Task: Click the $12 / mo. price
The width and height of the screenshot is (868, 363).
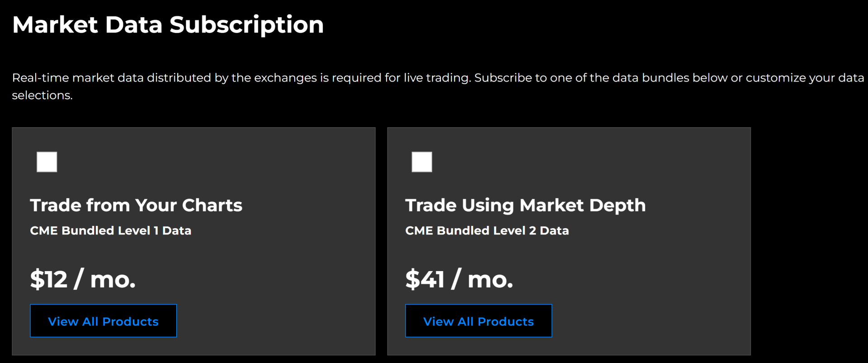Action: click(83, 279)
